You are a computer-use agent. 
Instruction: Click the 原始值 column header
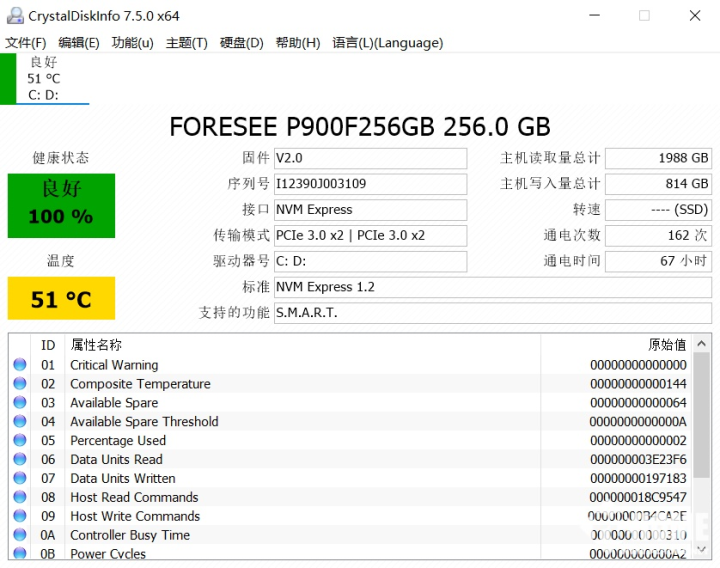[667, 345]
